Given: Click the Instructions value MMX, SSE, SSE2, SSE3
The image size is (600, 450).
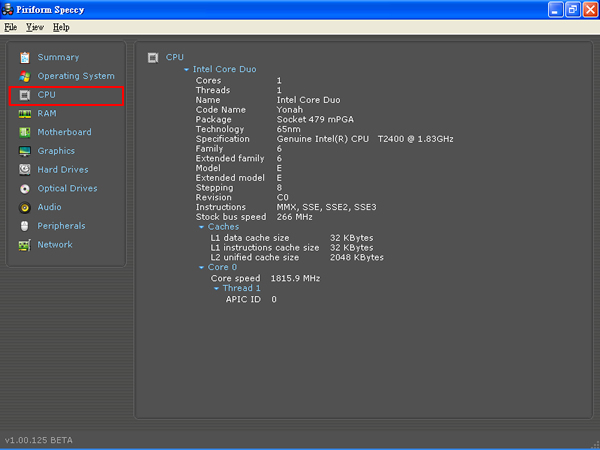Looking at the screenshot, I should (x=326, y=207).
